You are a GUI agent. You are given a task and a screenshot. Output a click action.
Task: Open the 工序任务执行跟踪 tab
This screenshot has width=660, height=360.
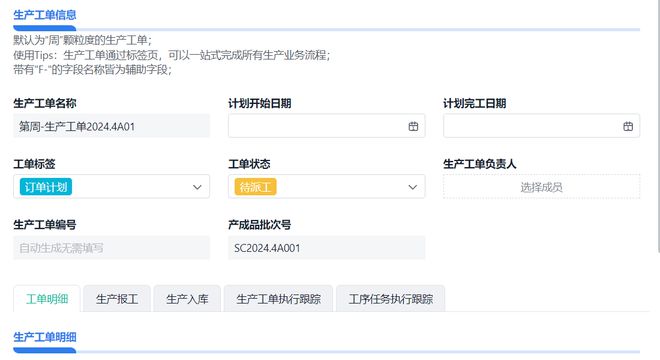(x=391, y=299)
